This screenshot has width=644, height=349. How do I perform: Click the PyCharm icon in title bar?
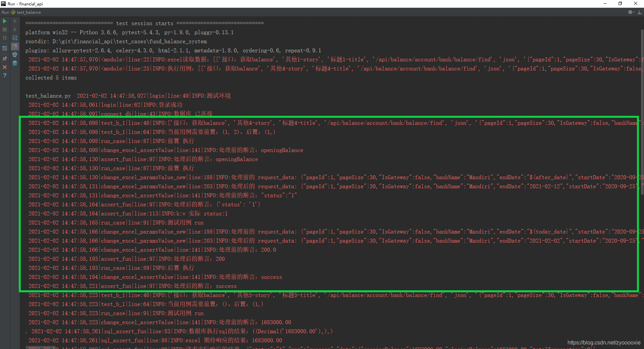click(x=3, y=4)
